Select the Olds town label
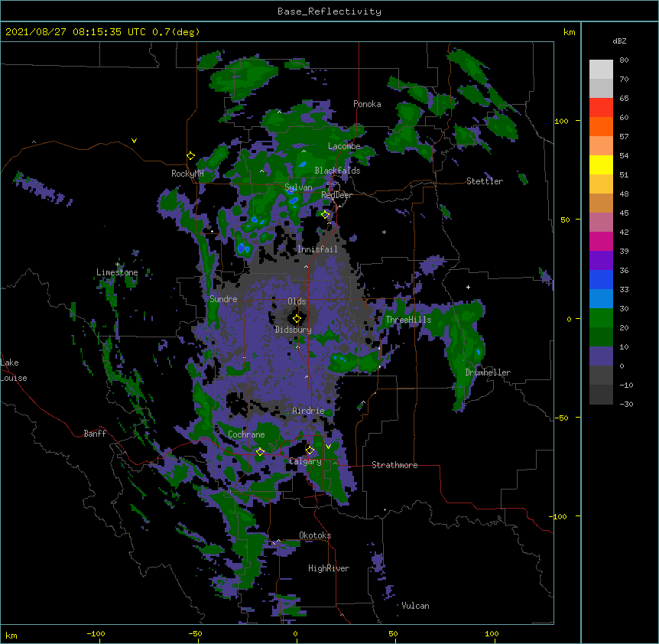The image size is (659, 644). 297,301
